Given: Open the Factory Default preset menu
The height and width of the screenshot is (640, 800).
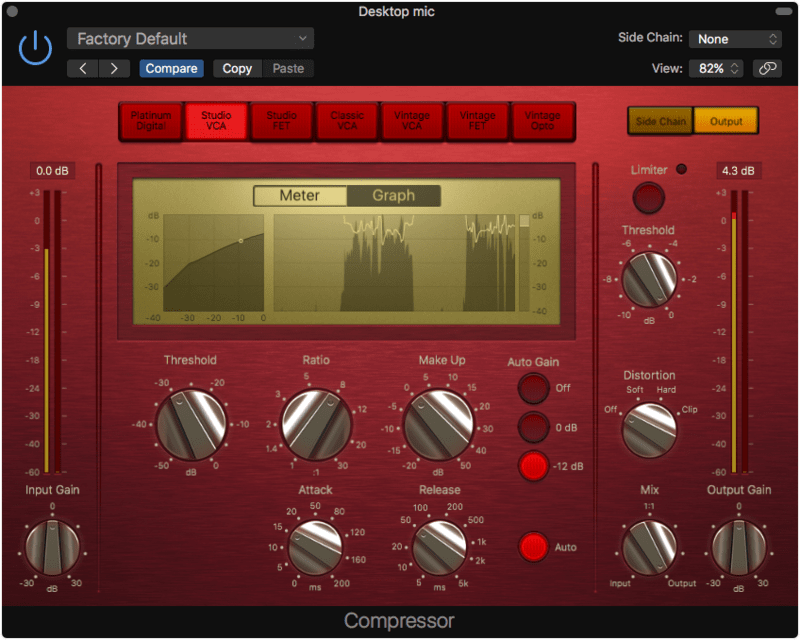Looking at the screenshot, I should tap(190, 38).
